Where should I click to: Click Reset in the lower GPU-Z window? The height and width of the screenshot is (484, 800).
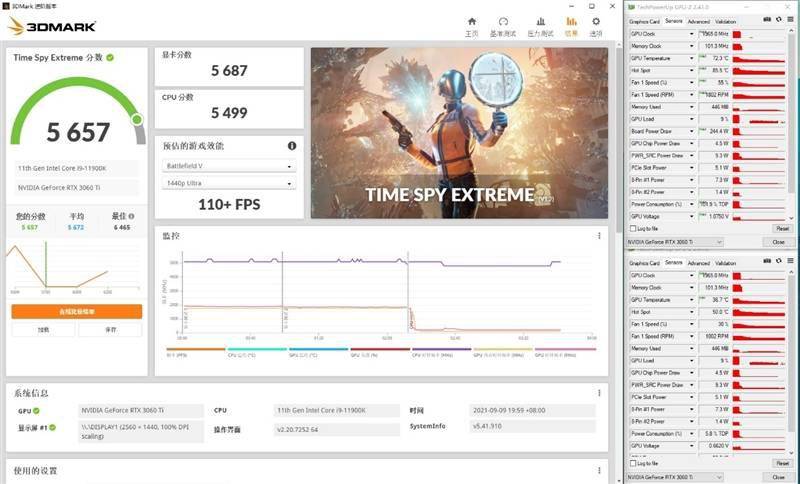click(x=782, y=463)
